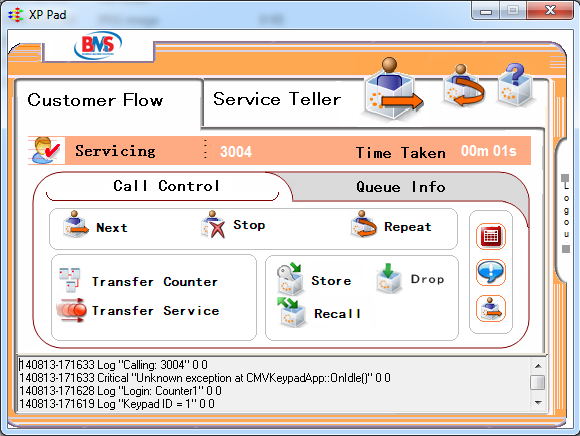The width and height of the screenshot is (580, 436).
Task: Click the log scrollbar down arrow
Action: point(538,402)
